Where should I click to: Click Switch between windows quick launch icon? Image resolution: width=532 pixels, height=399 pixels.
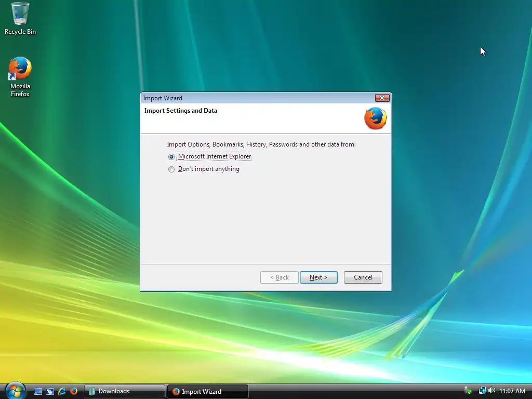click(50, 391)
